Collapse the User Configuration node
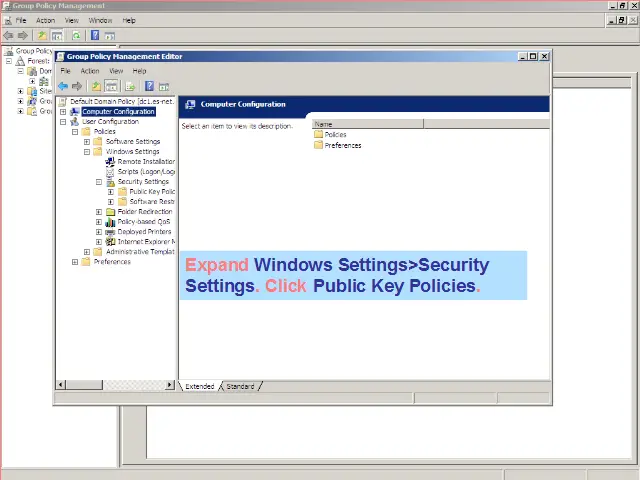The width and height of the screenshot is (640, 480). tap(63, 122)
